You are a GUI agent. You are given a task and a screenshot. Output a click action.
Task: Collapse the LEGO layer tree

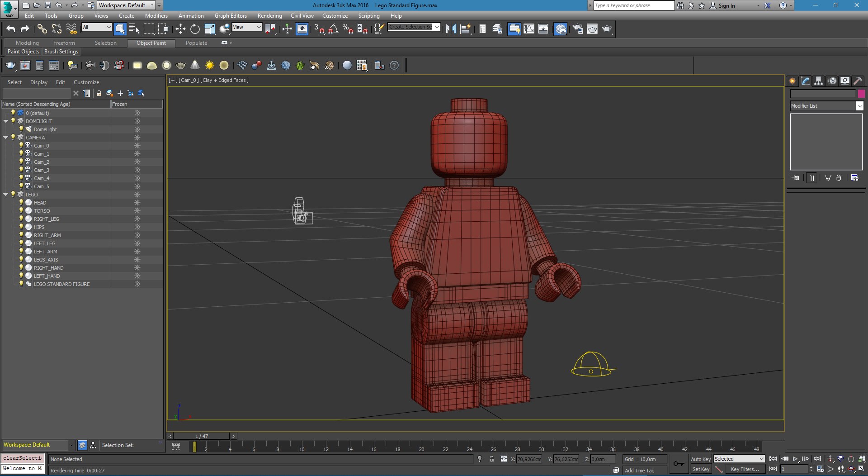coord(6,195)
